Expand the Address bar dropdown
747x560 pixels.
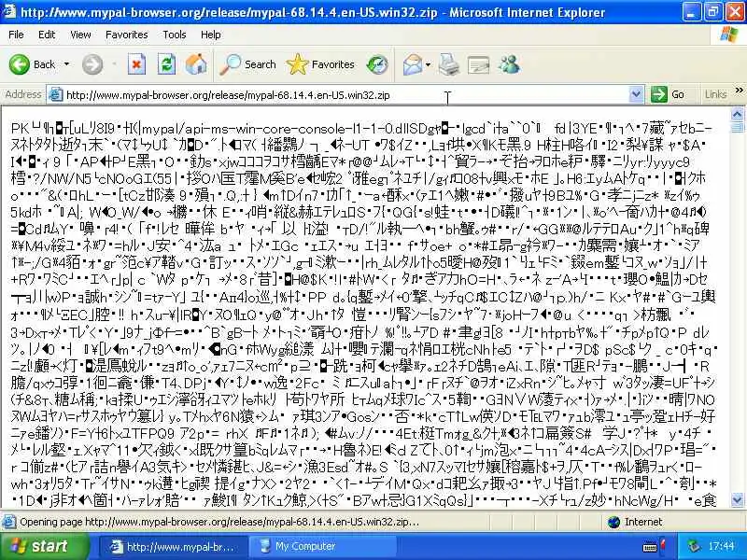pyautogui.click(x=636, y=95)
